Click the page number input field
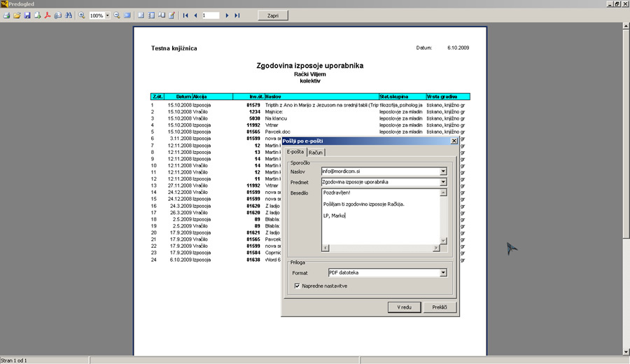Image resolution: width=630 pixels, height=364 pixels. point(211,15)
